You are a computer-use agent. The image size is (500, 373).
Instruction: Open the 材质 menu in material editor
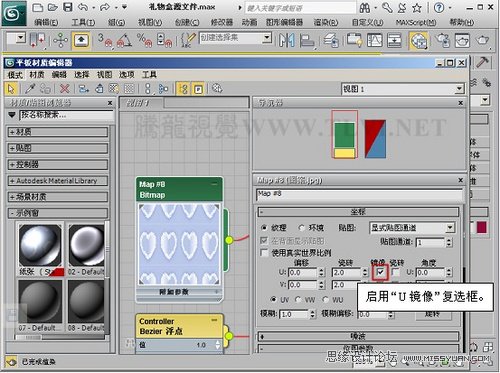pyautogui.click(x=37, y=75)
